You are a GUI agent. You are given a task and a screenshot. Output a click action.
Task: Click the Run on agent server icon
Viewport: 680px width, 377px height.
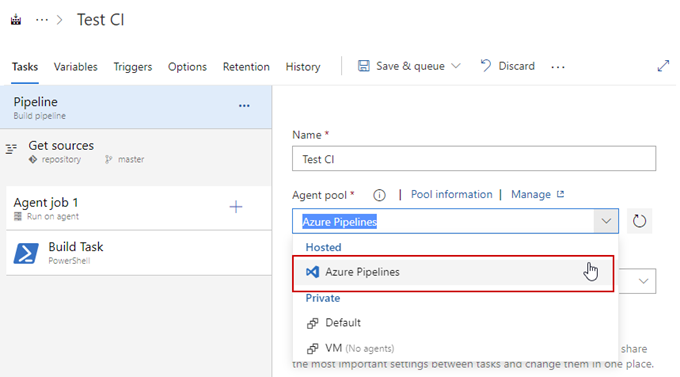(x=18, y=216)
